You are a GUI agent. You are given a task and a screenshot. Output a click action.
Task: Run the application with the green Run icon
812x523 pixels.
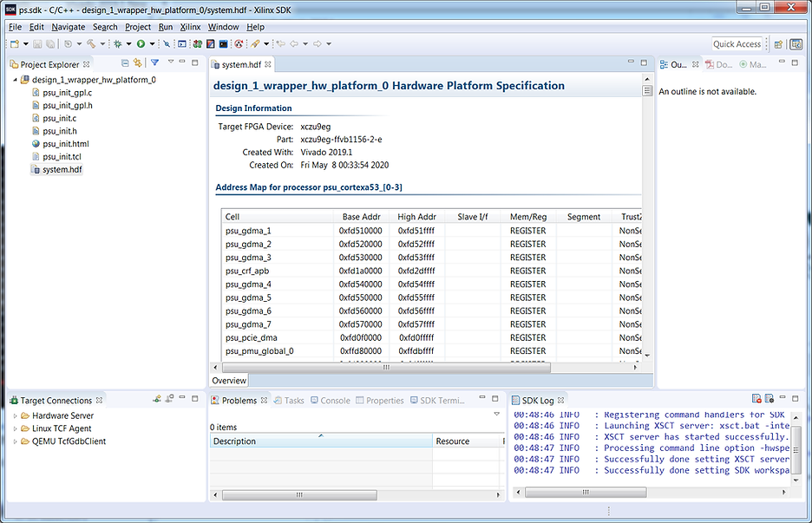pos(141,44)
